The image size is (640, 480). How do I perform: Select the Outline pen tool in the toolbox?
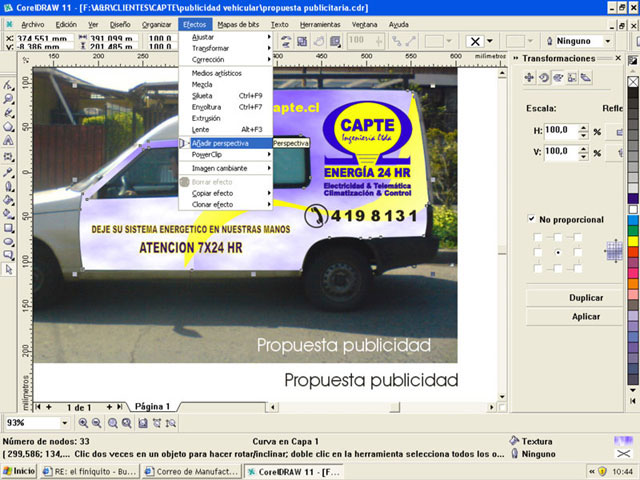(8, 186)
